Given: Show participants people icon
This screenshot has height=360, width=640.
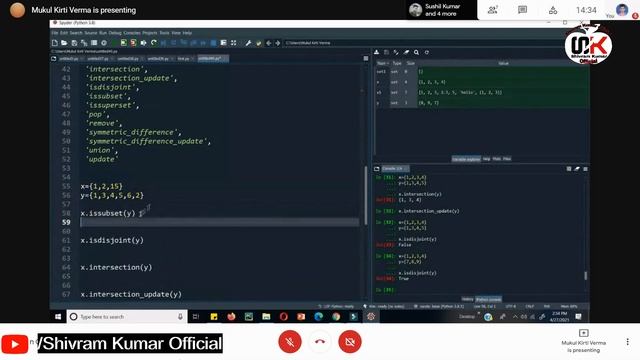Looking at the screenshot, I should click(x=493, y=10).
